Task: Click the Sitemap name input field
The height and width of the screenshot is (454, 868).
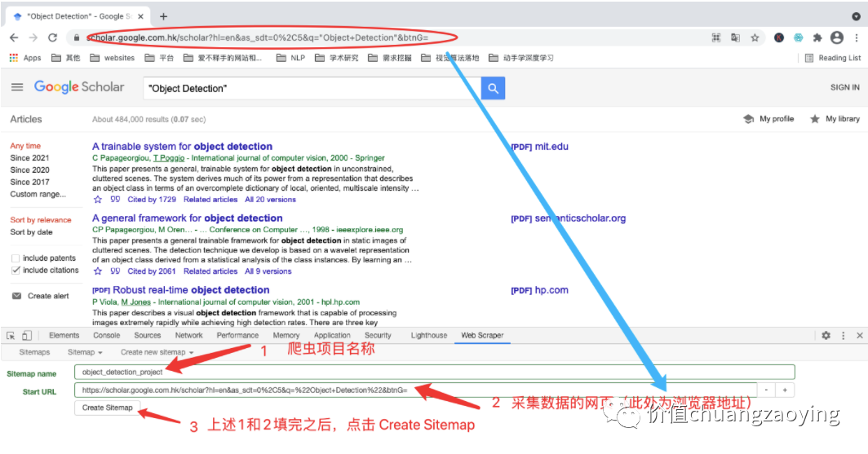Action: 435,372
